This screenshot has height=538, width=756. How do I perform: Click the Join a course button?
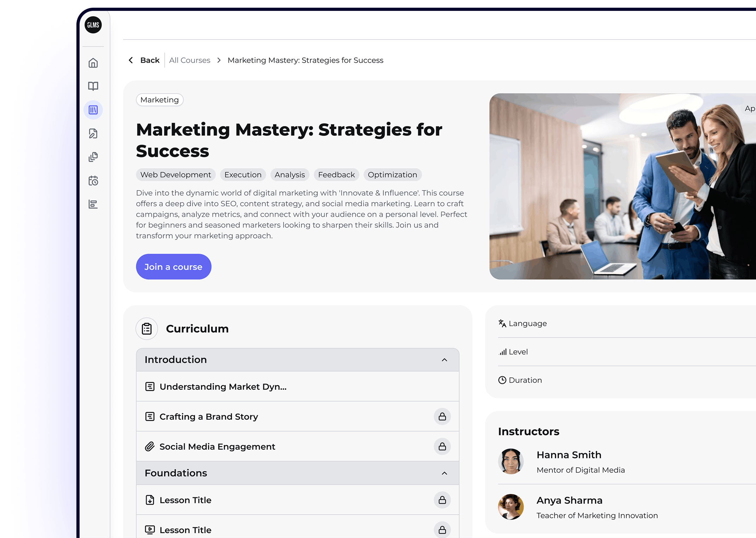tap(173, 267)
